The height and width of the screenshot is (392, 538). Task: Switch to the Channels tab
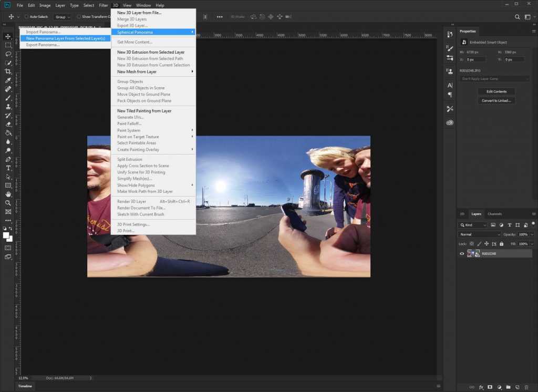[x=494, y=214]
